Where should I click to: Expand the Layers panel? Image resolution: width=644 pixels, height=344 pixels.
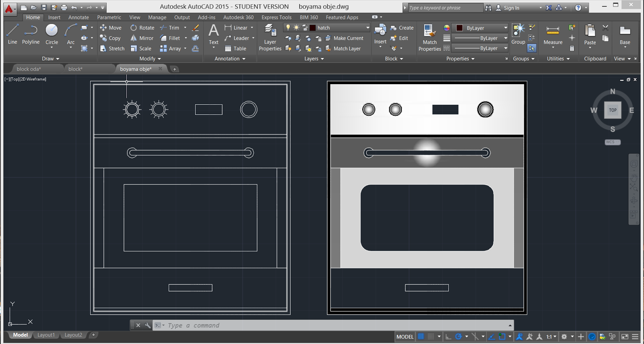314,59
